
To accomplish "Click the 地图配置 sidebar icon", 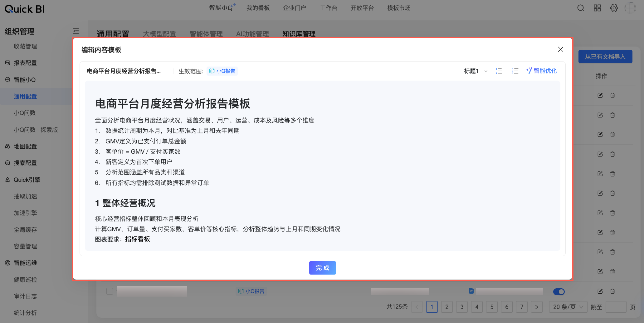I will pyautogui.click(x=8, y=146).
